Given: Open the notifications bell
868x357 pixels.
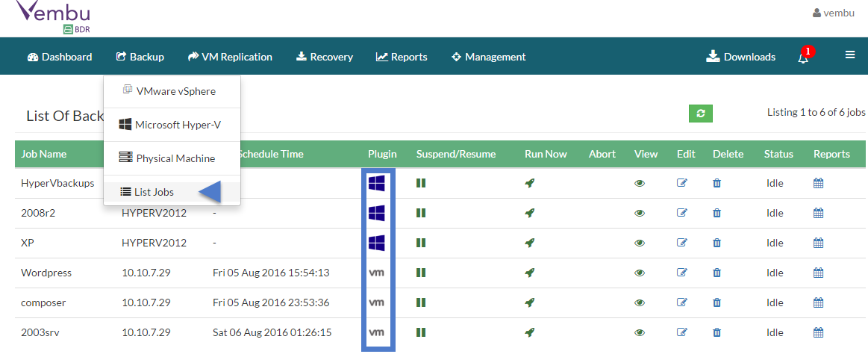Looking at the screenshot, I should point(803,57).
